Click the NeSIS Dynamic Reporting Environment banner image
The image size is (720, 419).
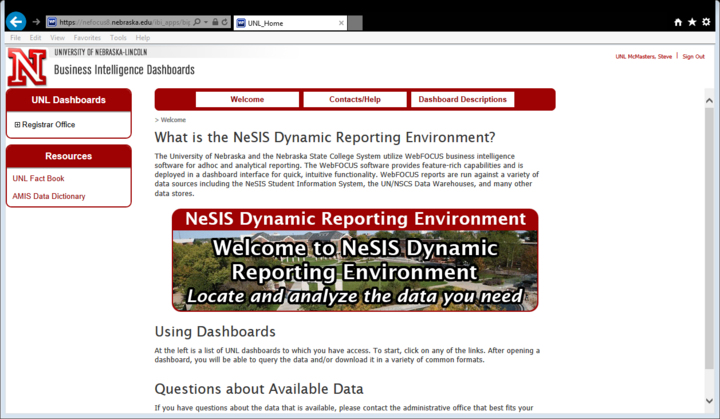coord(355,260)
